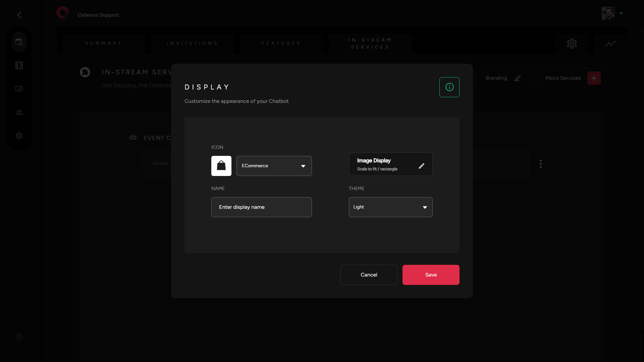Click the Enter display name field
Viewport: 644px width, 362px height.
(x=261, y=207)
